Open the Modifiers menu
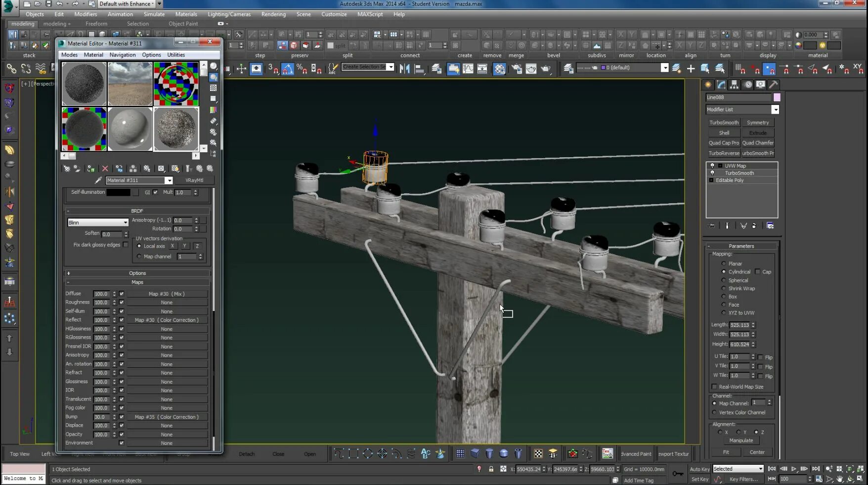 pos(86,14)
